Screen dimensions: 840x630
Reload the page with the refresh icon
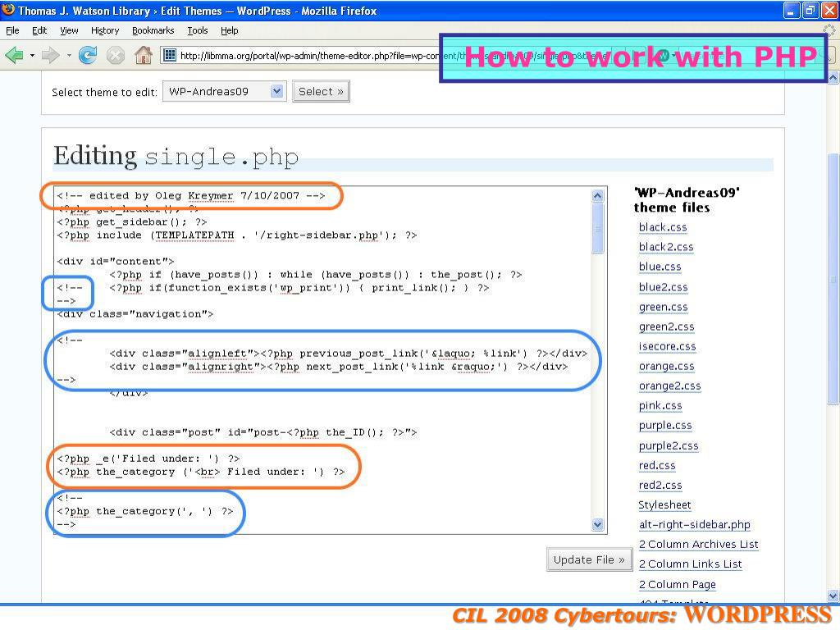coord(88,55)
